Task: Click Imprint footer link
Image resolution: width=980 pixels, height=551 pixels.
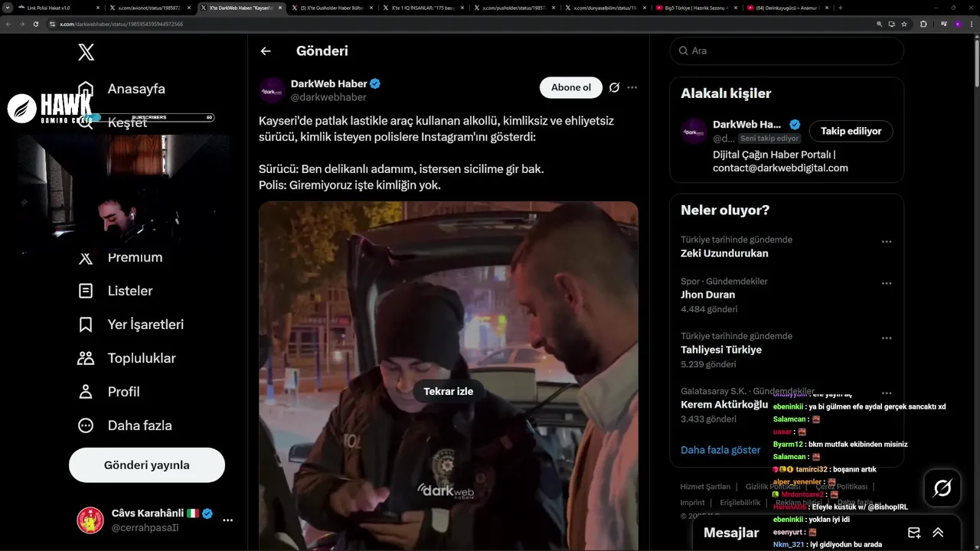Action: click(x=692, y=503)
